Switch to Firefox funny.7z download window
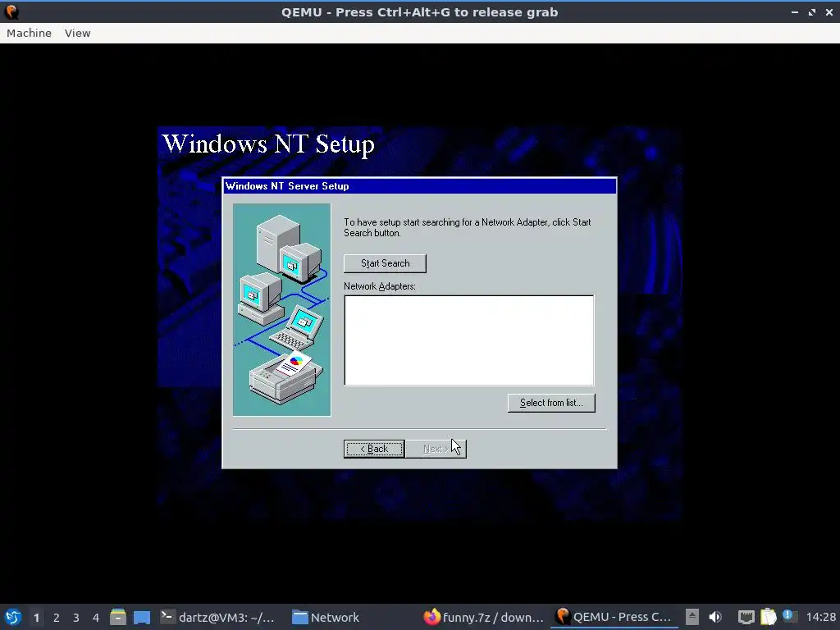The width and height of the screenshot is (840, 630). tap(484, 617)
